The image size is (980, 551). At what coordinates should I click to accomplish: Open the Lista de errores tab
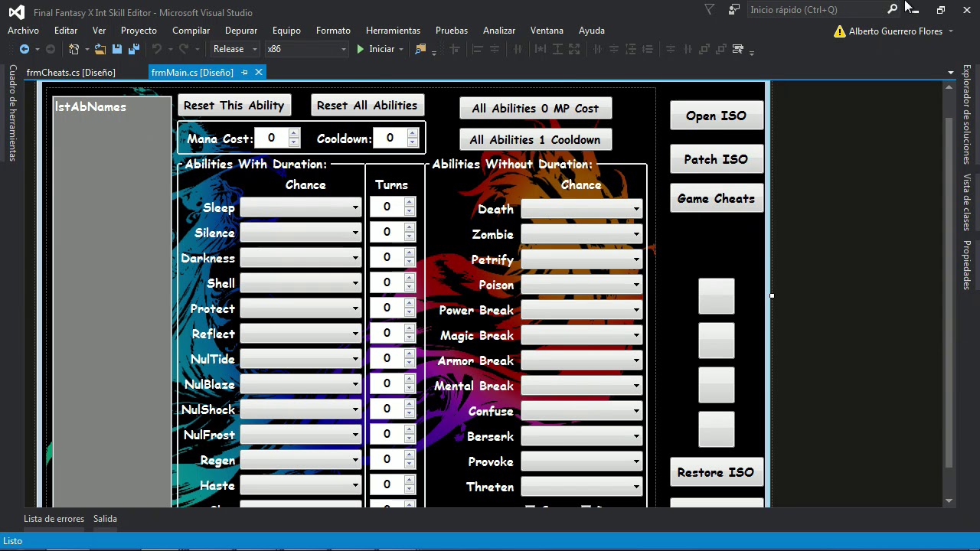click(54, 519)
